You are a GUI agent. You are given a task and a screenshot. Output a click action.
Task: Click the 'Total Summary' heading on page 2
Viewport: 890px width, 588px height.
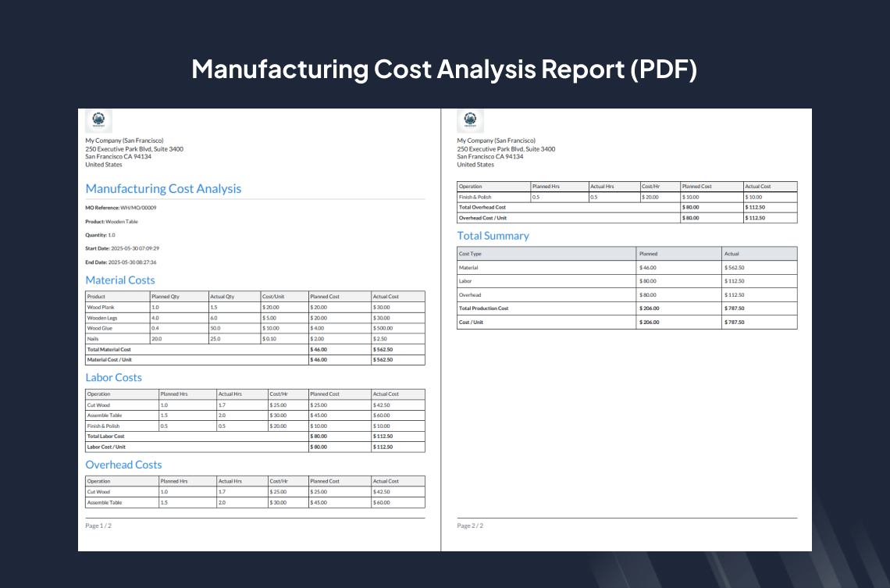point(493,236)
